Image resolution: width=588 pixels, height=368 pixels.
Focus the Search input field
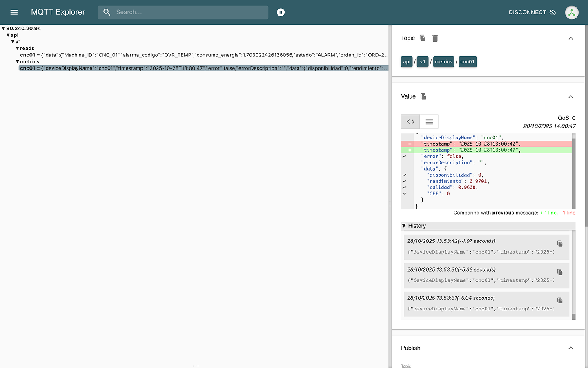190,12
